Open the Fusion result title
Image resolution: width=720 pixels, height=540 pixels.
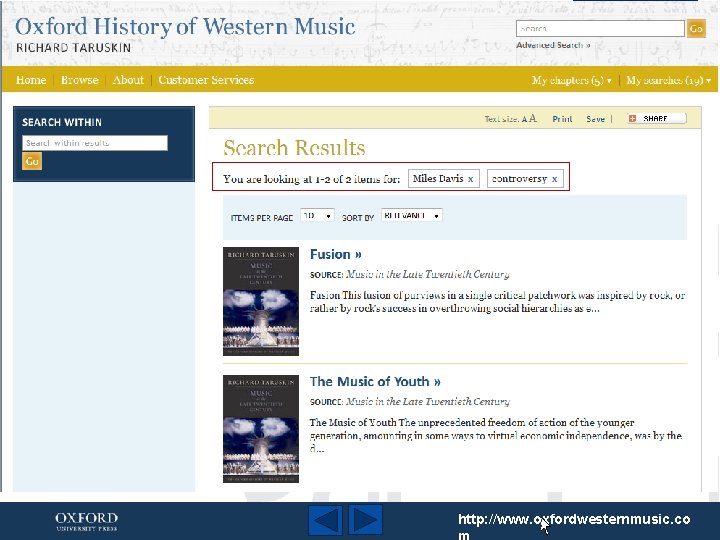(336, 254)
